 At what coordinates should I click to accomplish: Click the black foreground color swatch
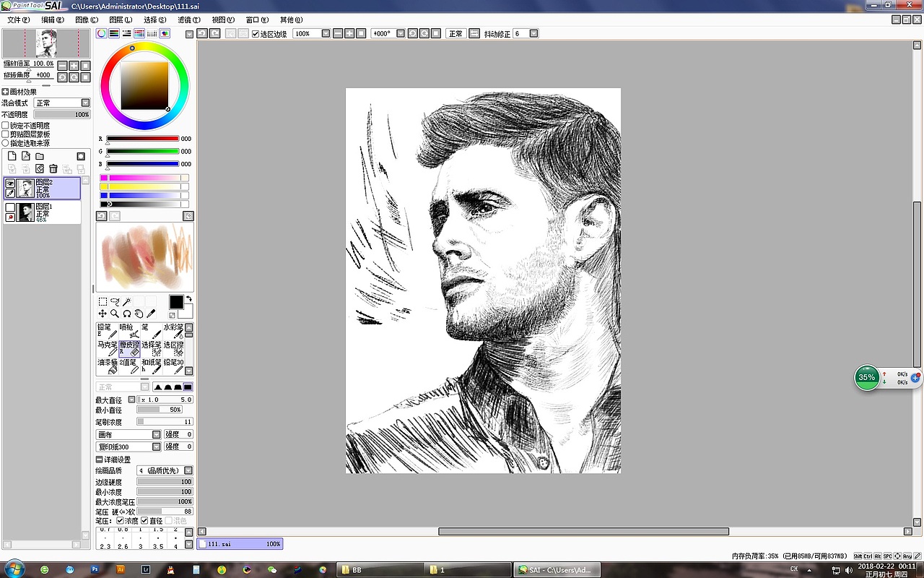click(176, 302)
